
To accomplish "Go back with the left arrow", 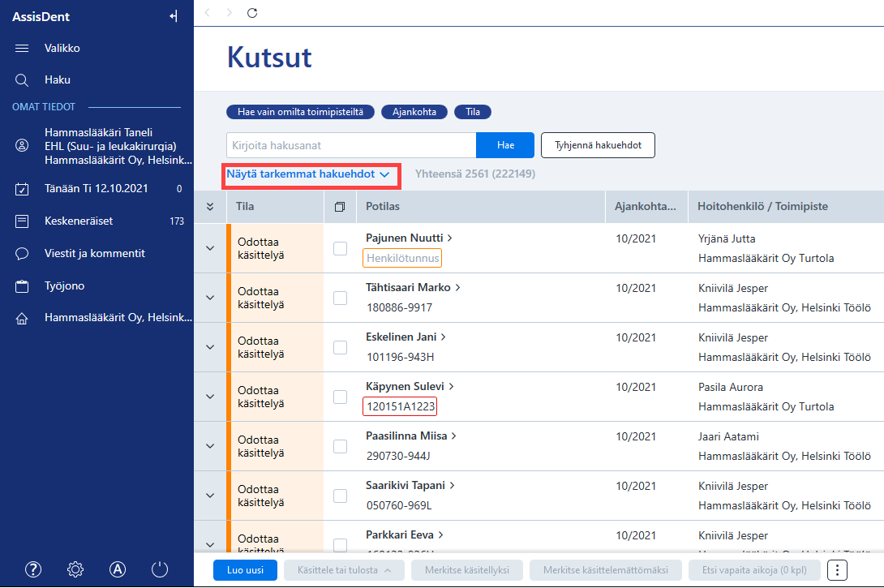I will 208,12.
